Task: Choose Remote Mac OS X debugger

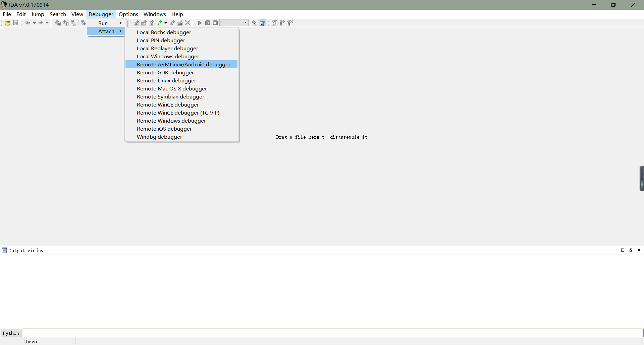Action: [x=181, y=88]
